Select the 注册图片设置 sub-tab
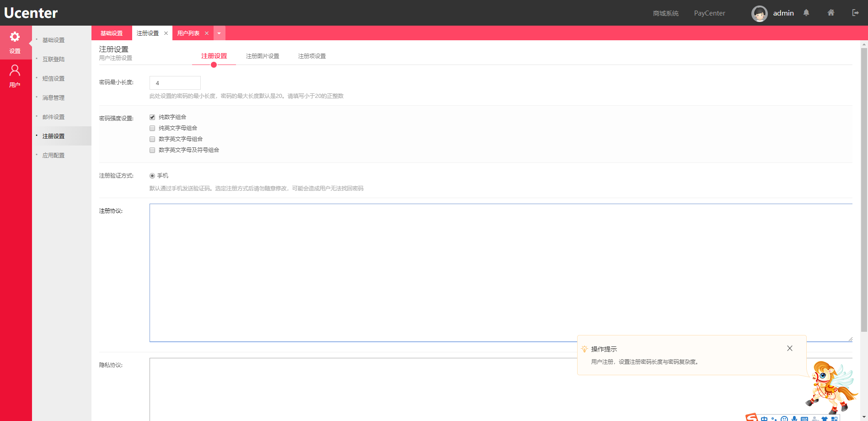This screenshot has width=868, height=421. coord(263,56)
